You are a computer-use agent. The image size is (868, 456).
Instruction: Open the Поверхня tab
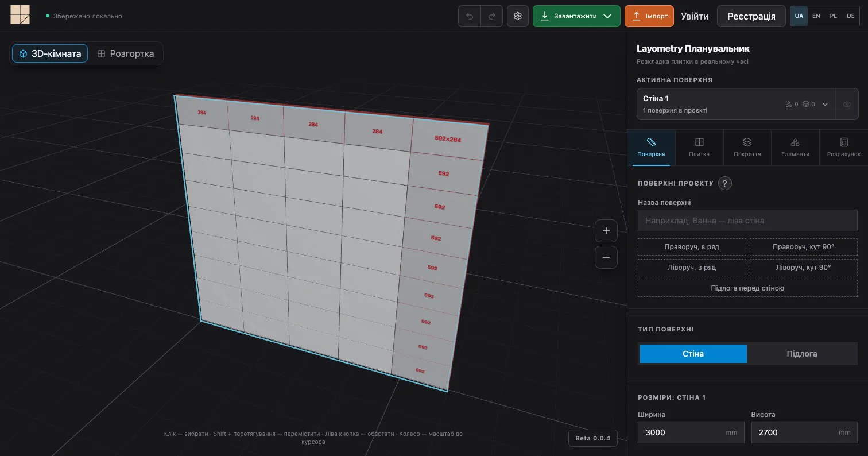click(651, 148)
